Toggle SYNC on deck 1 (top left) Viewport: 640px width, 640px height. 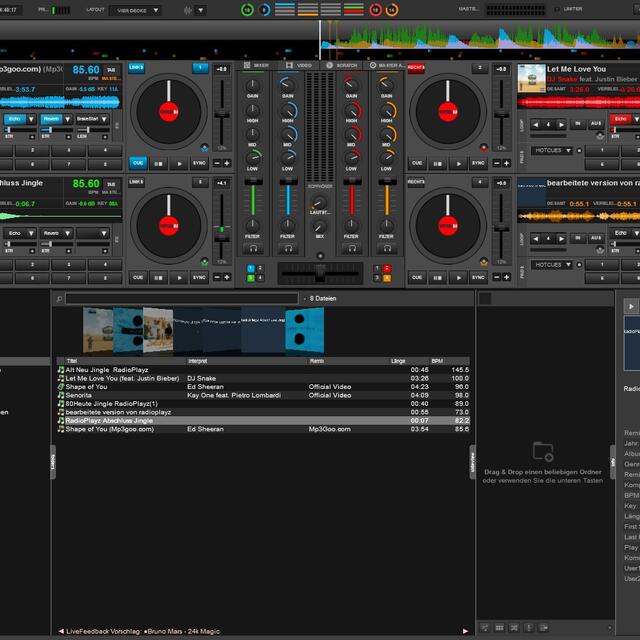[199, 163]
